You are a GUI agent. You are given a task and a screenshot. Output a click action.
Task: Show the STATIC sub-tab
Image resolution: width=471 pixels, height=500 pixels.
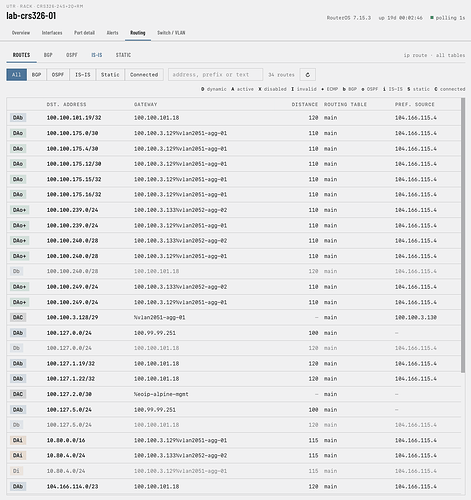pos(123,55)
